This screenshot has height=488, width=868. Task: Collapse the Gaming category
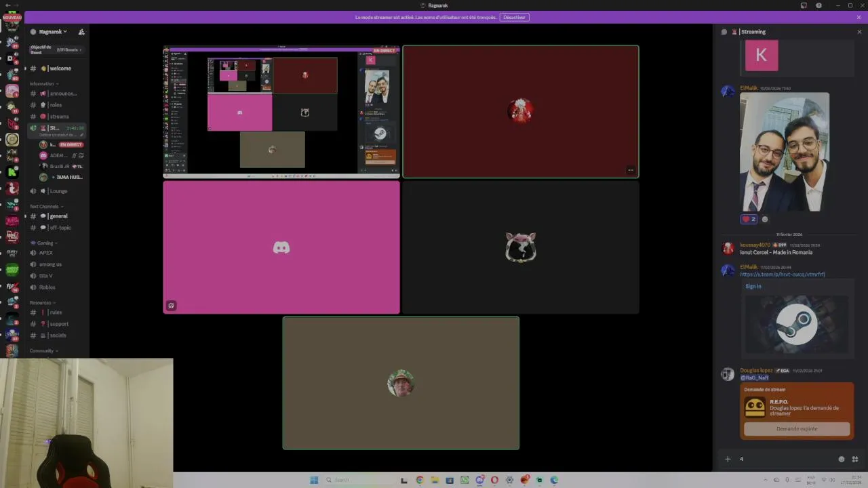(44, 243)
